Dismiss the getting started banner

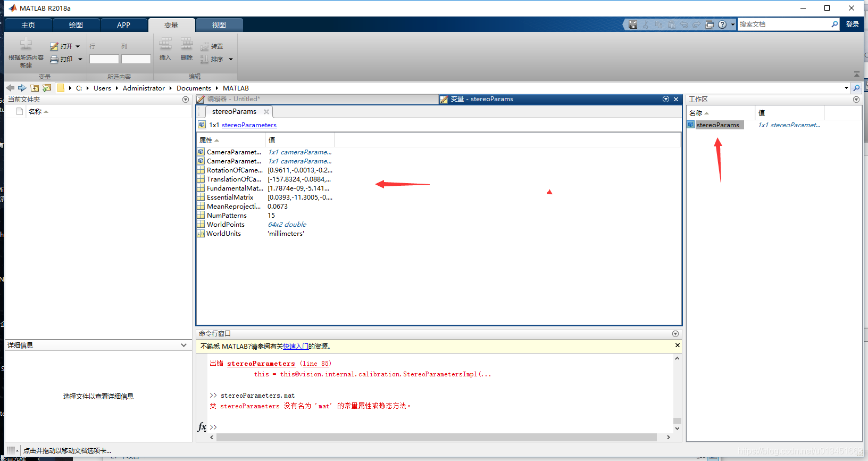[678, 345]
